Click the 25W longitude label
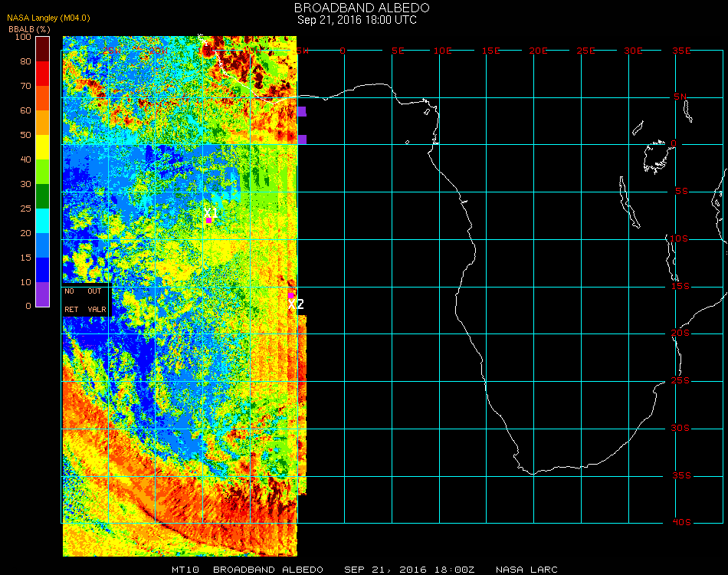This screenshot has width=728, height=575. [x=112, y=51]
